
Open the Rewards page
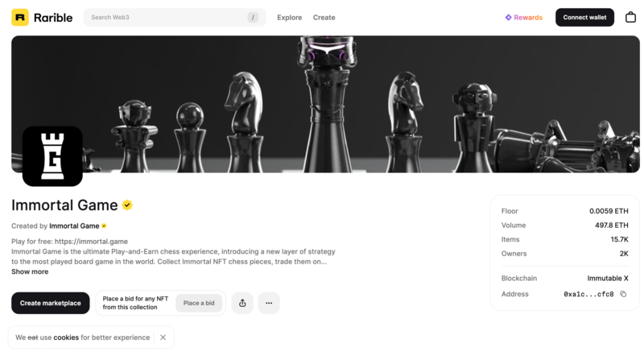pyautogui.click(x=524, y=17)
